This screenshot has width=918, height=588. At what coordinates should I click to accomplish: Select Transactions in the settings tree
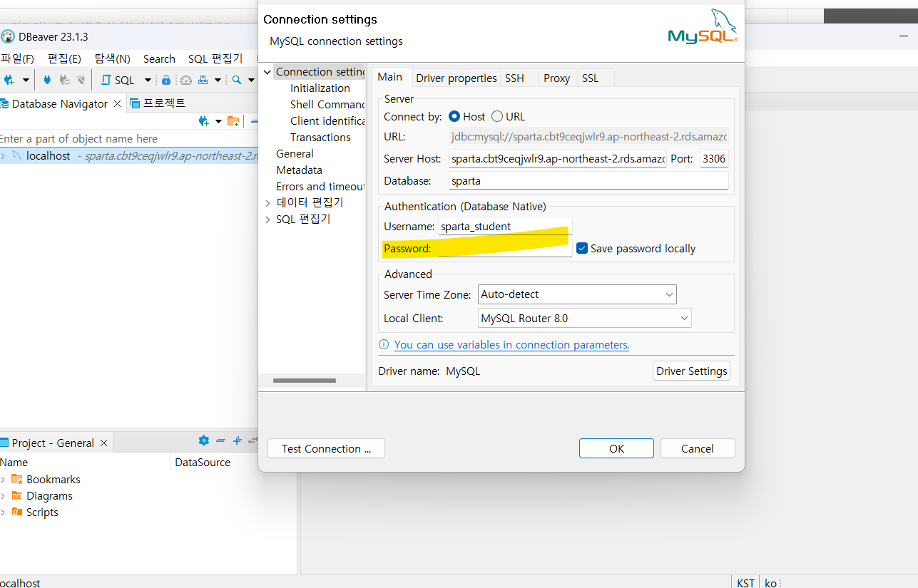320,137
